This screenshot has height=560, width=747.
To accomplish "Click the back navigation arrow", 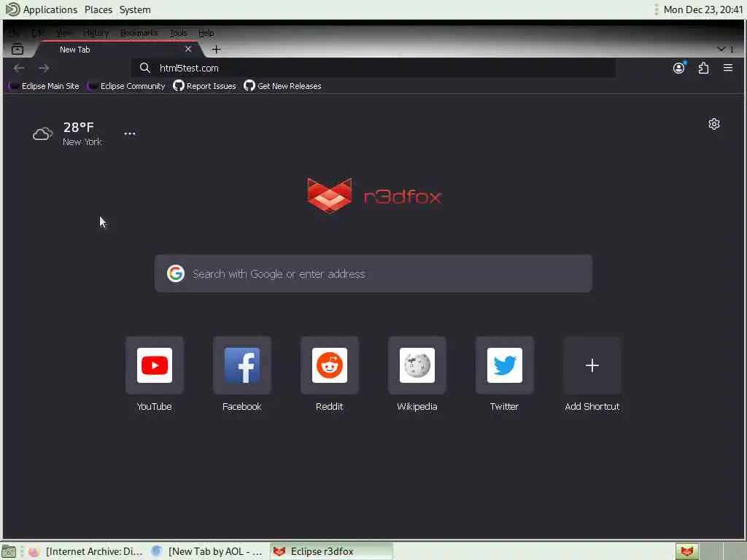I will coord(19,68).
